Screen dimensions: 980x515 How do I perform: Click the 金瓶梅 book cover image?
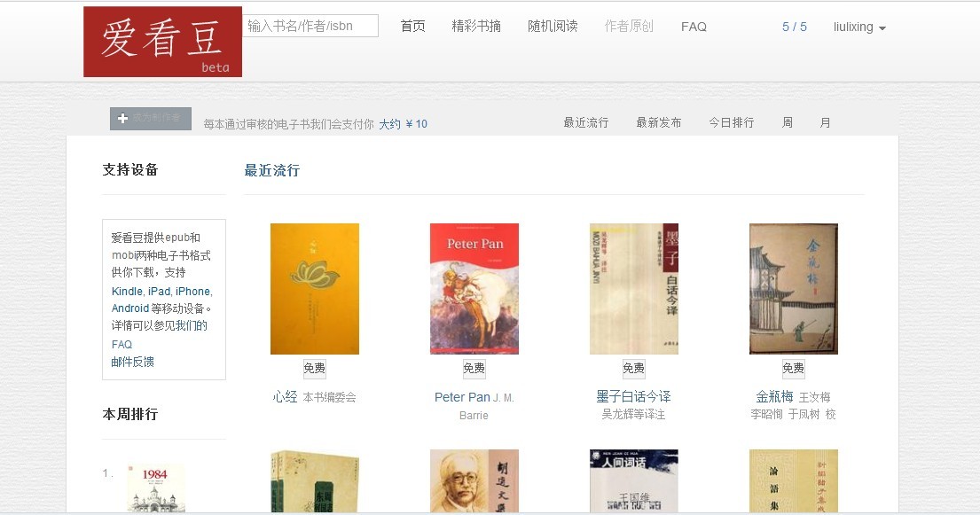[794, 289]
